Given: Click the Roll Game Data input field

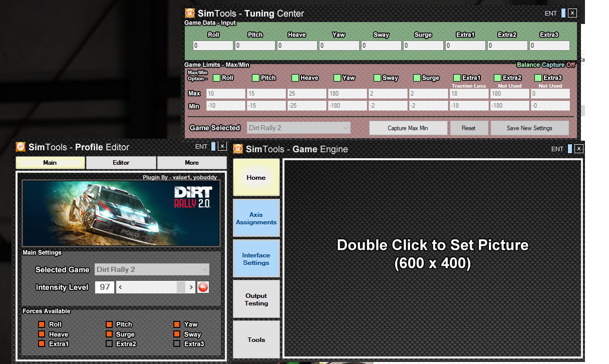Looking at the screenshot, I should (x=213, y=46).
